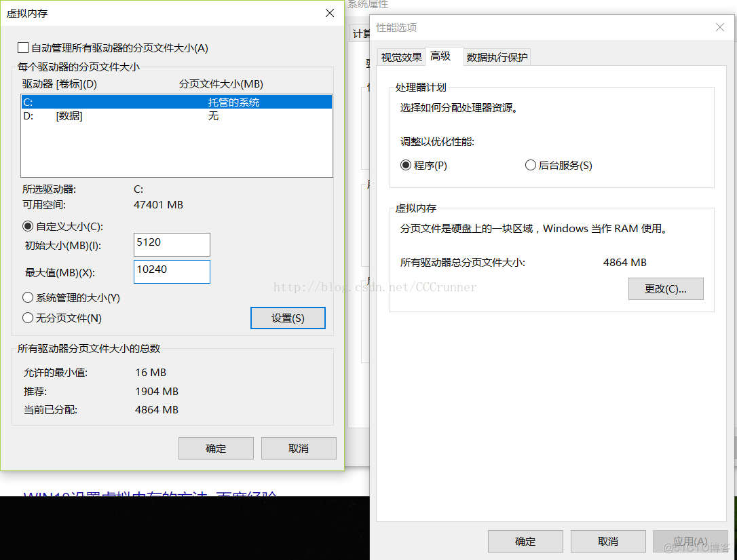The height and width of the screenshot is (560, 737).
Task: Choose the 无分页文件 radio option
Action: click(28, 318)
